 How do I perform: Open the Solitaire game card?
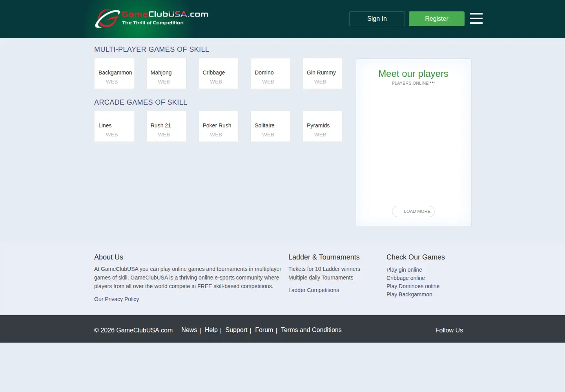(270, 126)
